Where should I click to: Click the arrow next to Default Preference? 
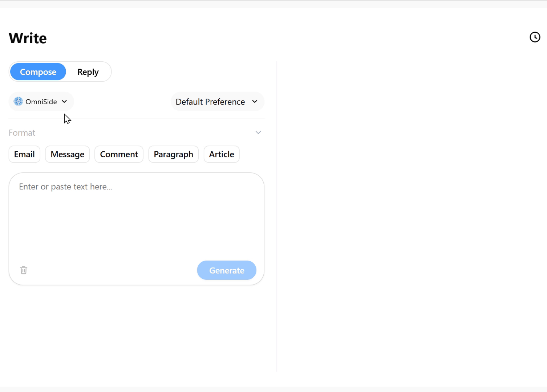coord(255,102)
